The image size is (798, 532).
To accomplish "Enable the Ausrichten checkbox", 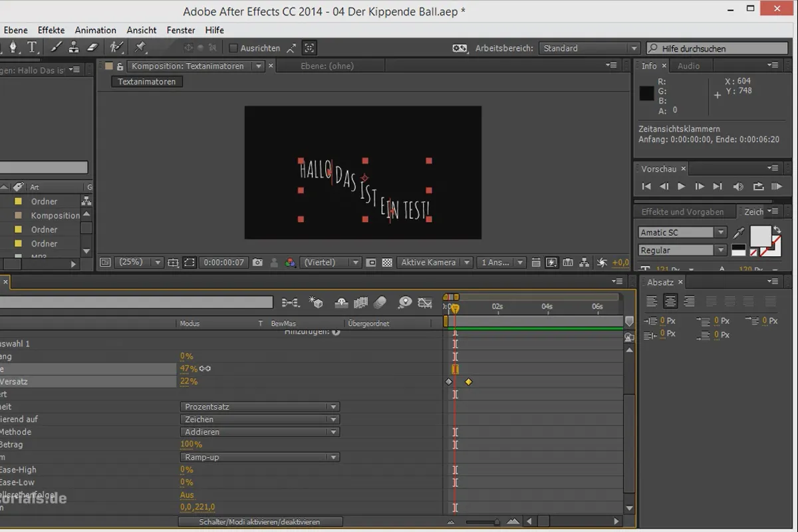I will click(x=233, y=49).
